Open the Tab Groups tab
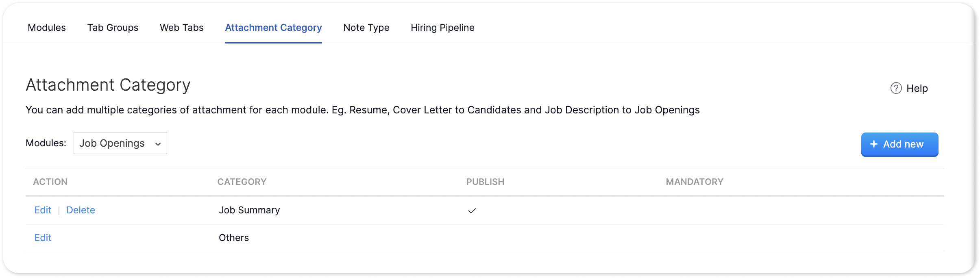Image resolution: width=980 pixels, height=278 pixels. 113,28
